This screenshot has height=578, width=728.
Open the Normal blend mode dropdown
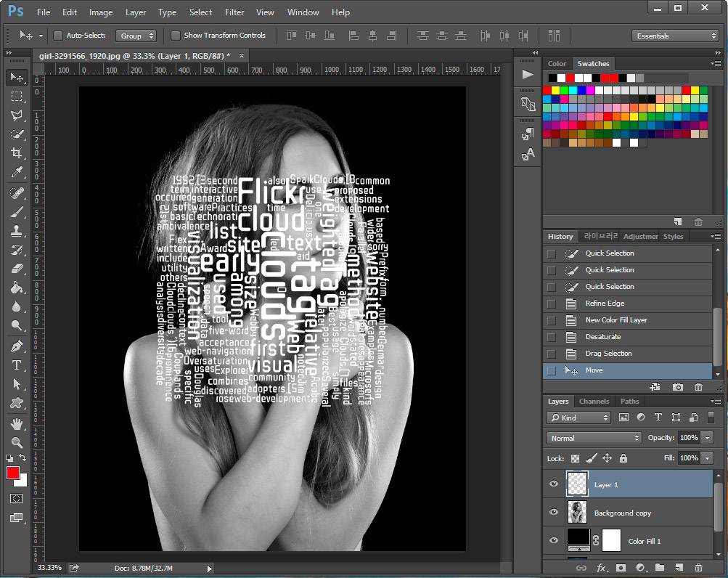point(594,438)
